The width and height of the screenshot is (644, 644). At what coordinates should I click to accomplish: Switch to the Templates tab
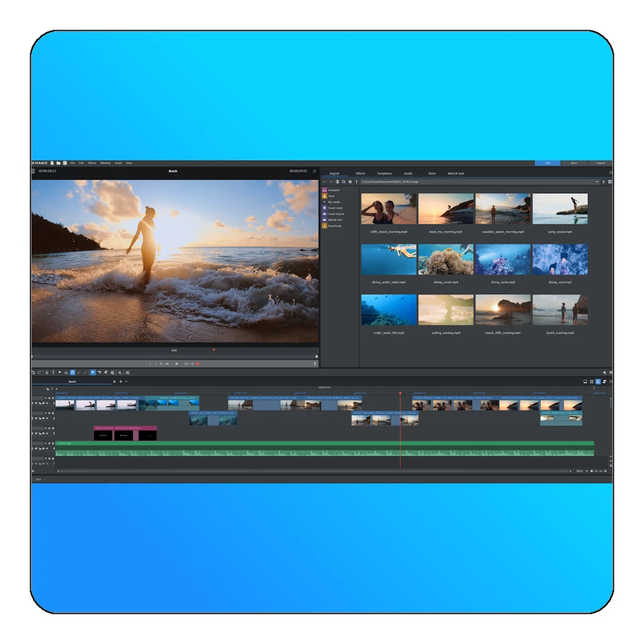pos(384,173)
